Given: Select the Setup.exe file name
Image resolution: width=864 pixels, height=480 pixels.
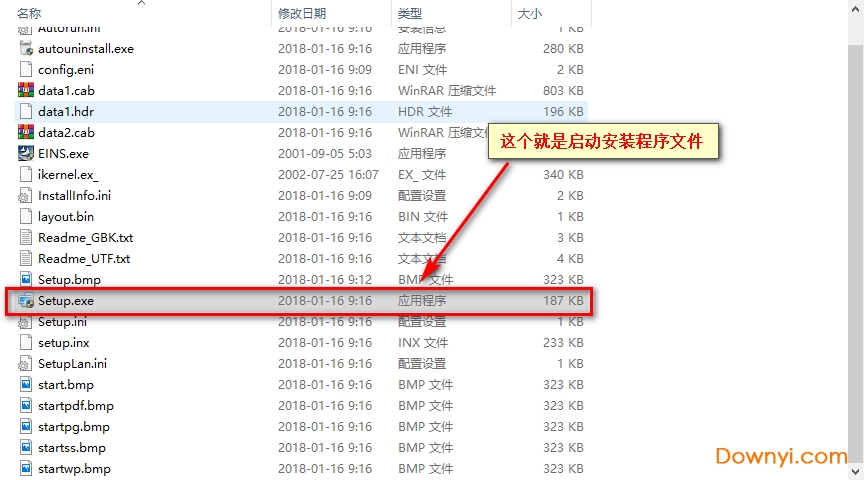Looking at the screenshot, I should click(66, 300).
